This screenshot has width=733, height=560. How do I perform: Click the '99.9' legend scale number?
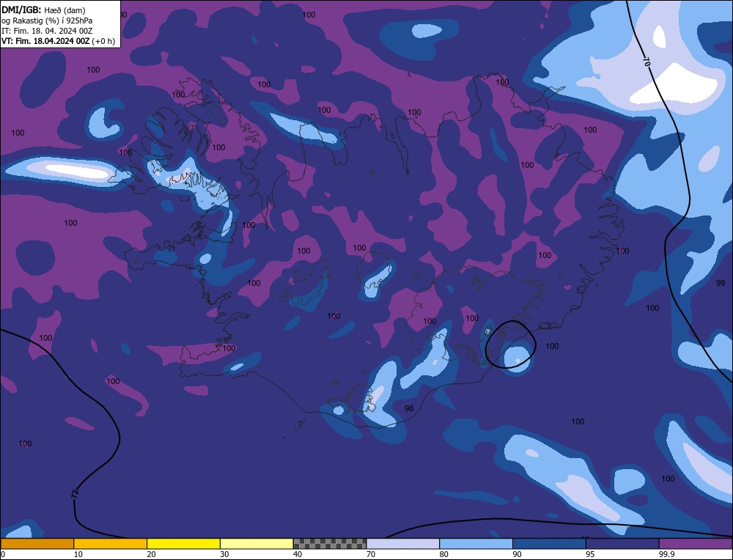pyautogui.click(x=666, y=554)
